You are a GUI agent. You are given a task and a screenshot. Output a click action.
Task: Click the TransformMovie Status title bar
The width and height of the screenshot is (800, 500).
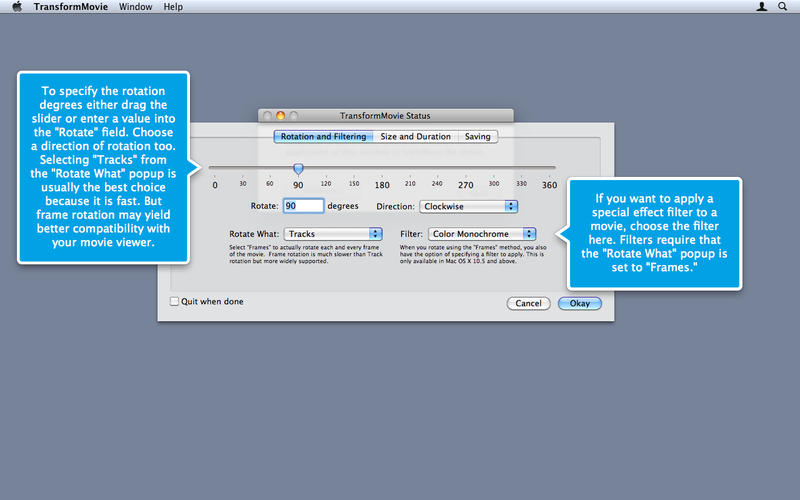pos(385,116)
